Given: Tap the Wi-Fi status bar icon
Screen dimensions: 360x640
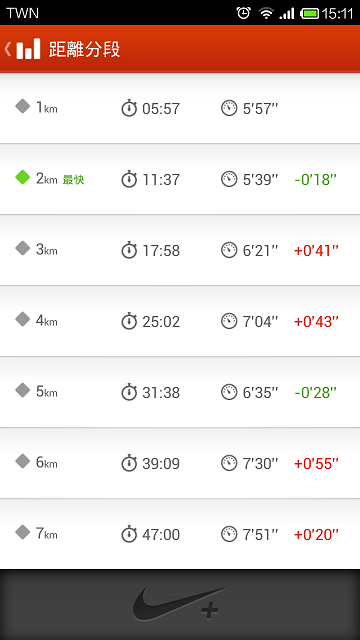Looking at the screenshot, I should point(266,13).
